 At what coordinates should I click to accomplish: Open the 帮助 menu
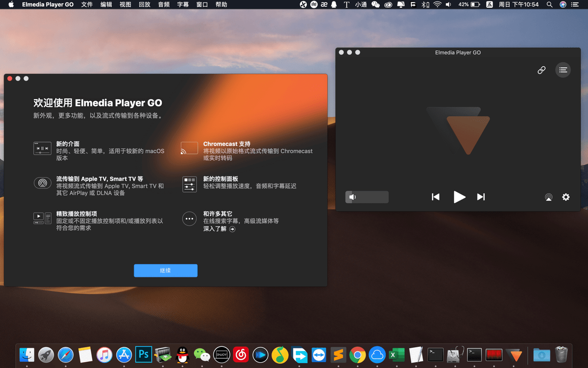click(x=221, y=4)
